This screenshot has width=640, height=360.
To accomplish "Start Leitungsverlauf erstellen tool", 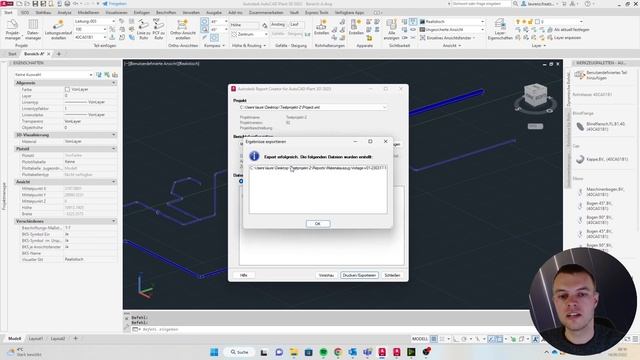I will 58,29.
